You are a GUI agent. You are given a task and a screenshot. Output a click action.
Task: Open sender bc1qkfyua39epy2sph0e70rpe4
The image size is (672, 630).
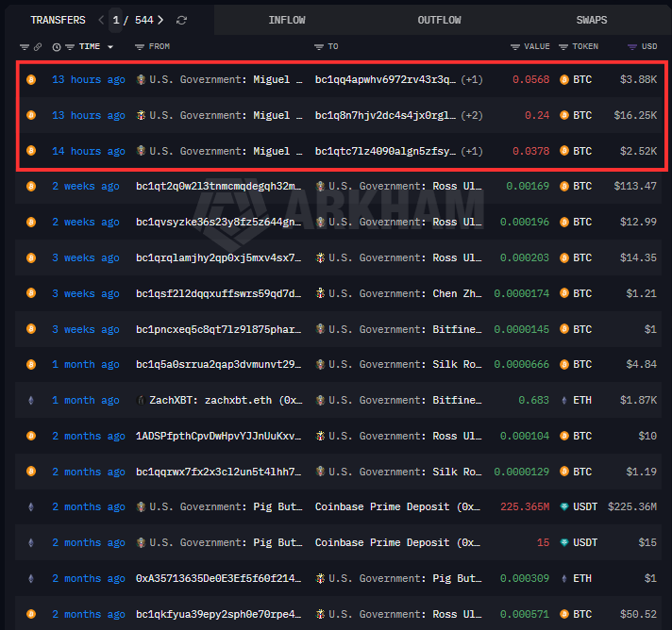219,614
